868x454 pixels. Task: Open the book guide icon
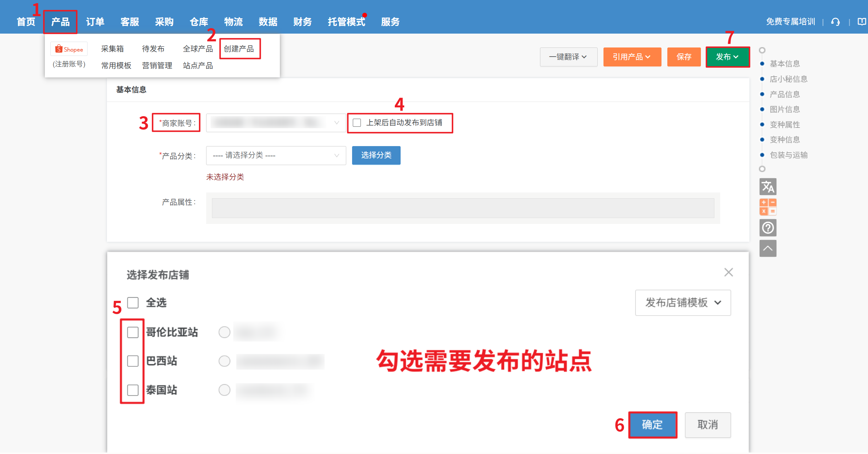point(861,22)
